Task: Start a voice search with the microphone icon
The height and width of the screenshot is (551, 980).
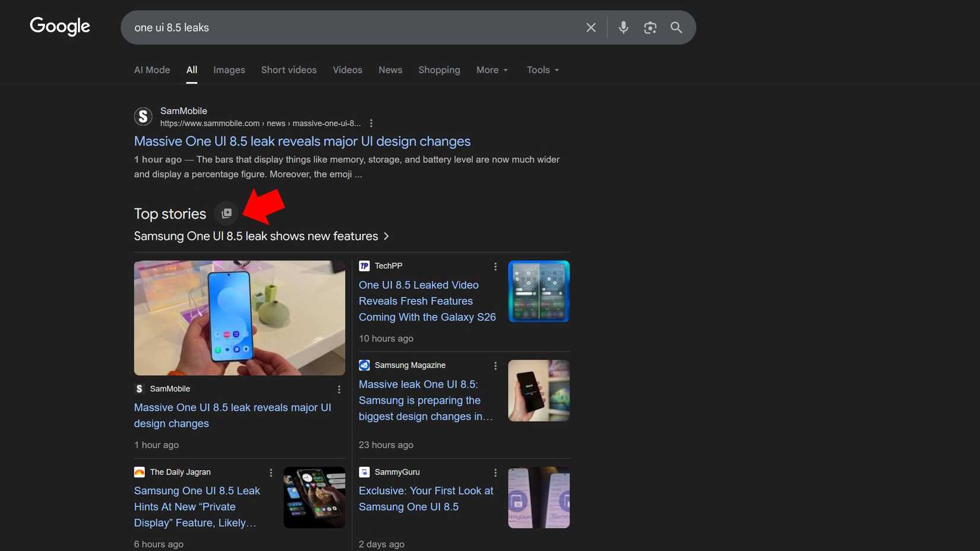Action: pos(623,27)
